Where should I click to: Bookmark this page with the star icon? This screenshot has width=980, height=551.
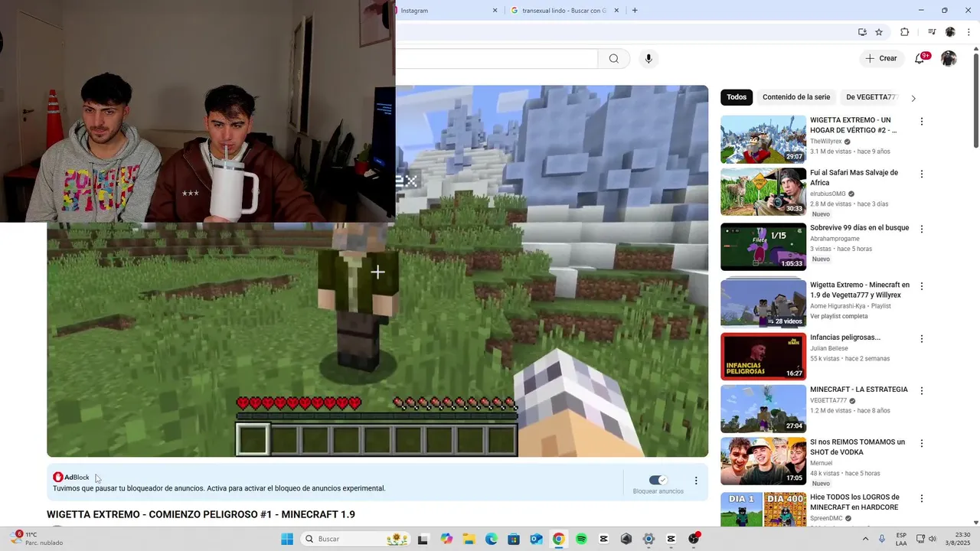pyautogui.click(x=879, y=32)
